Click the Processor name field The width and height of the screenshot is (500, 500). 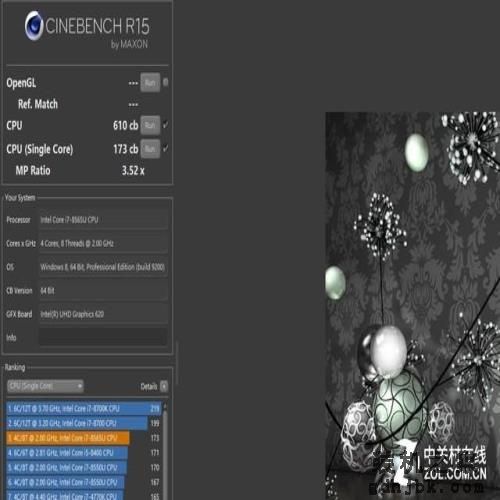(x=103, y=220)
